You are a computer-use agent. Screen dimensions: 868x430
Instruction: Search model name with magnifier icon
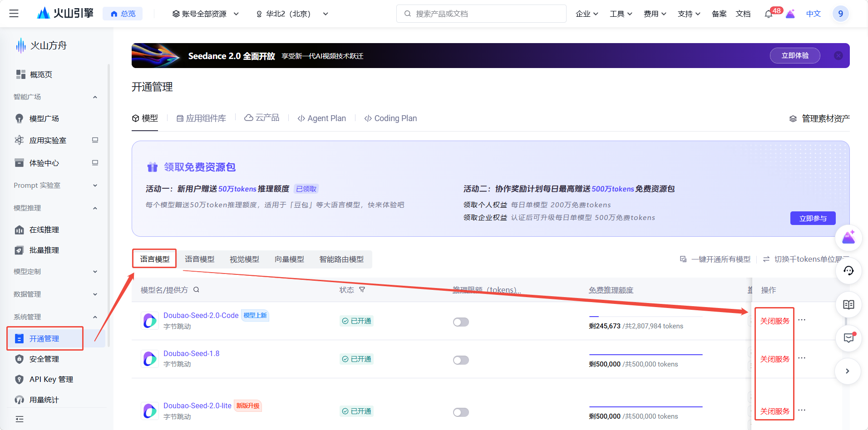(x=196, y=290)
